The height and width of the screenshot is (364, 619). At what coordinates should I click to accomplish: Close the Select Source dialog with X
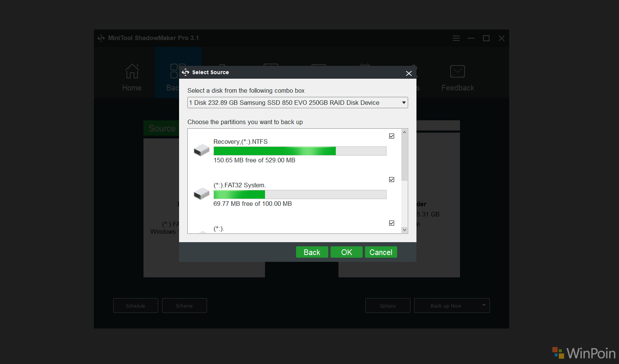(409, 73)
